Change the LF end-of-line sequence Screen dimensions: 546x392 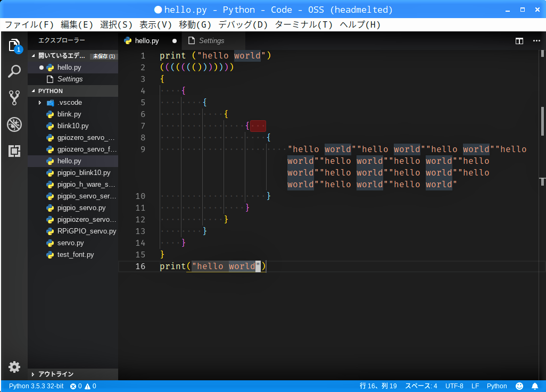[475, 386]
